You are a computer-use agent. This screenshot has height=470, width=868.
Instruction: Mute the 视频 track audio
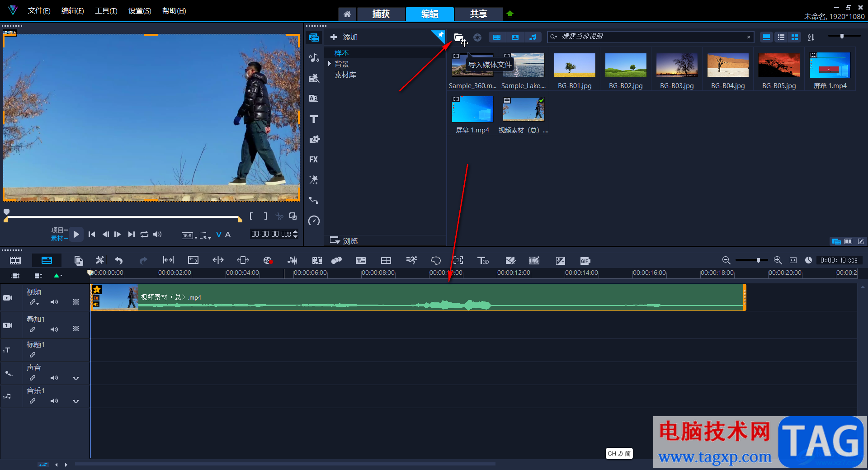(54, 302)
